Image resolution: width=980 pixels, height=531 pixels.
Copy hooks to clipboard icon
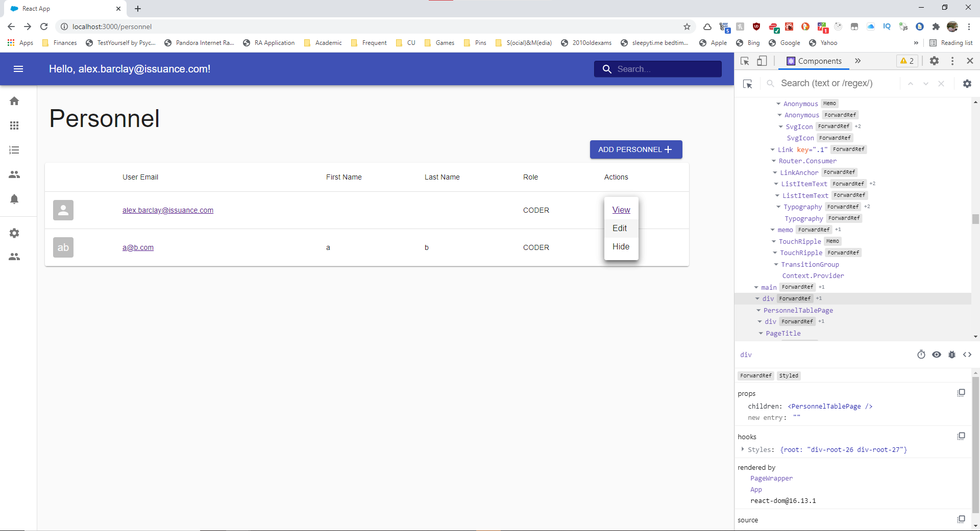[x=961, y=436]
